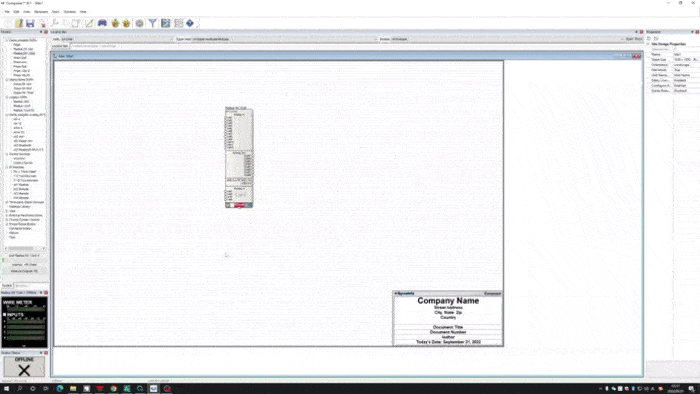
Task: Click the gray gear toolbar icon
Action: tap(140, 23)
